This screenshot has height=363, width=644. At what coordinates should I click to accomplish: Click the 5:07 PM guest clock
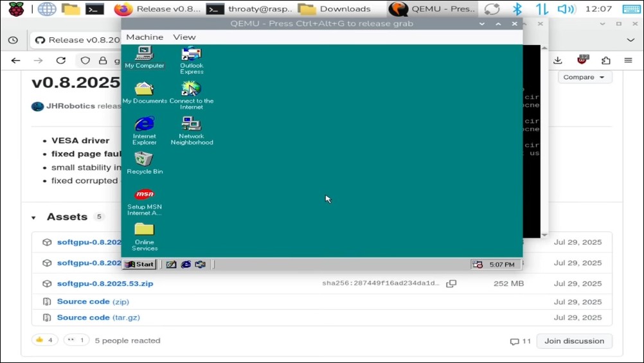(x=502, y=265)
